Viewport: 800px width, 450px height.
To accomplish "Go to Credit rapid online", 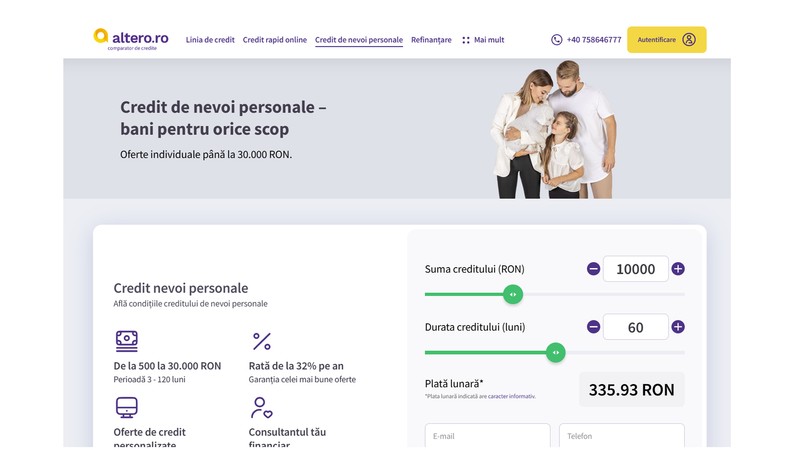I will pos(274,40).
